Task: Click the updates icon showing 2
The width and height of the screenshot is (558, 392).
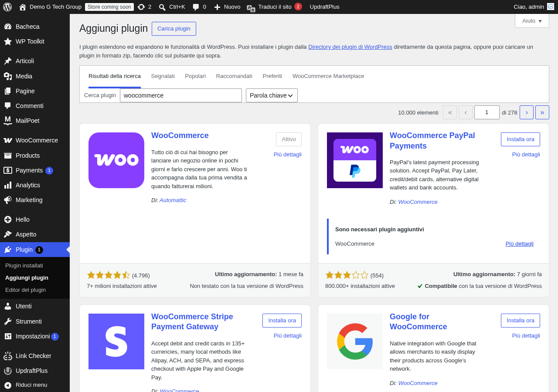Action: pyautogui.click(x=141, y=7)
